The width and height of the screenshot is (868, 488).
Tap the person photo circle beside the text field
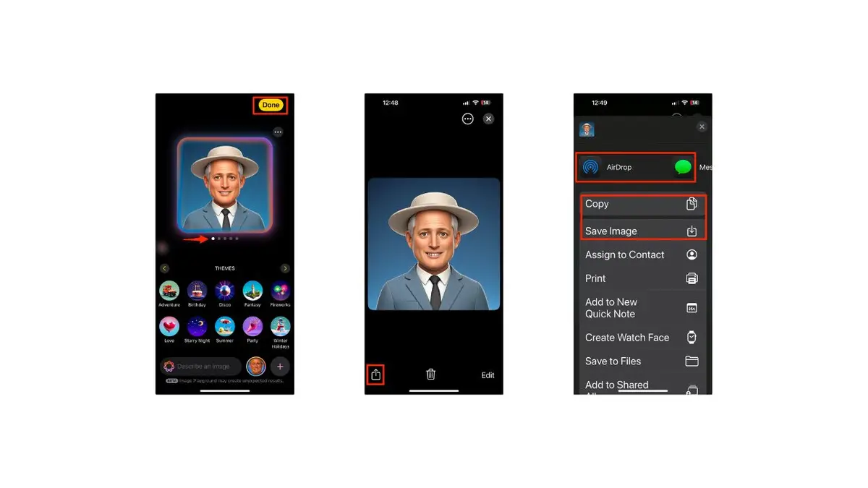[256, 367]
